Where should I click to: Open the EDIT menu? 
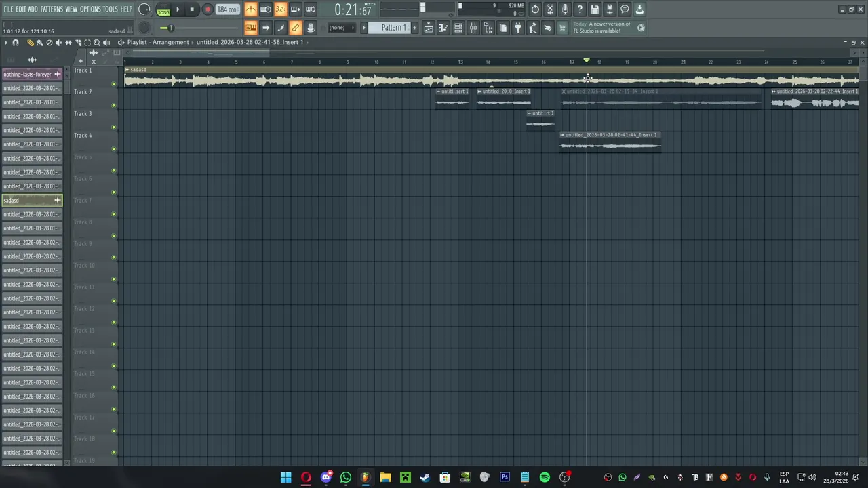coord(21,9)
